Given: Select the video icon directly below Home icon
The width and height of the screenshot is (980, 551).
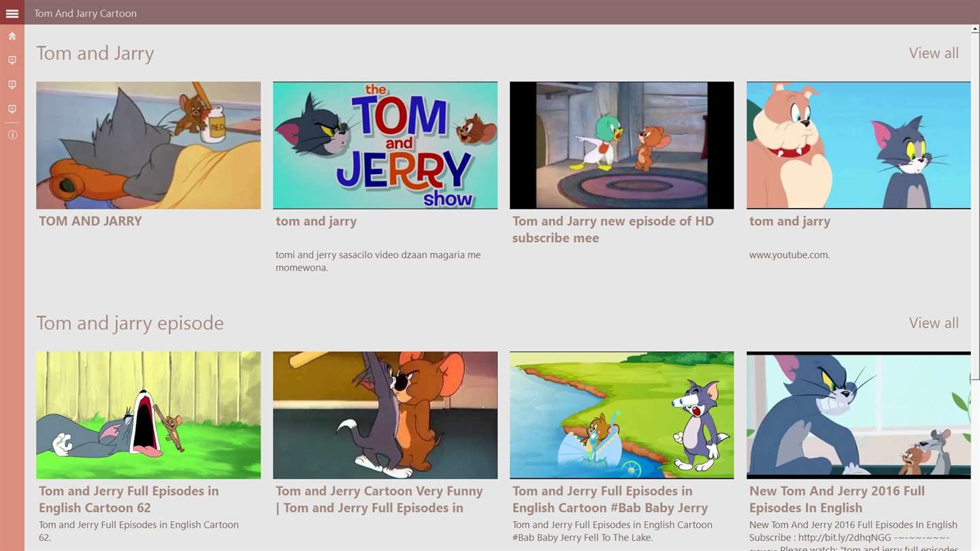Looking at the screenshot, I should (x=12, y=61).
